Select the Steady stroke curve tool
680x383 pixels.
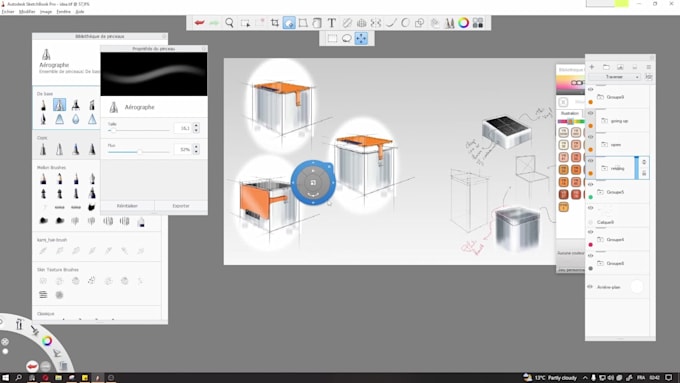pos(391,23)
